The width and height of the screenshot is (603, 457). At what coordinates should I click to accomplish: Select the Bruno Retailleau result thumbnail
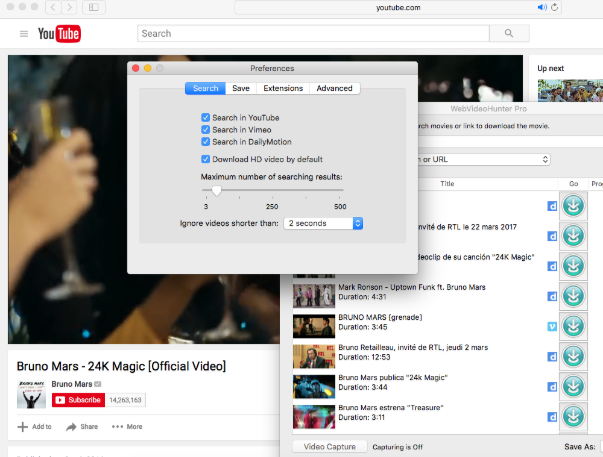click(x=314, y=356)
